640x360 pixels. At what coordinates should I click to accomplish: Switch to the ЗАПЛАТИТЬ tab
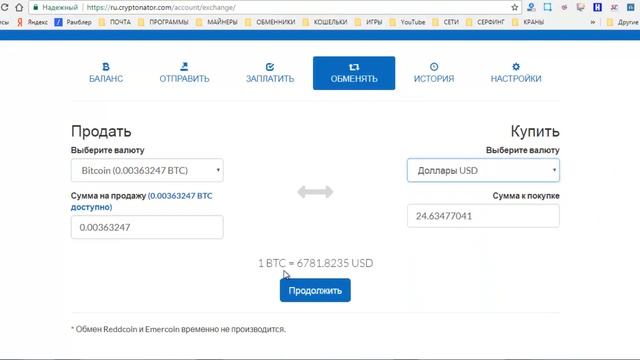[x=270, y=73]
